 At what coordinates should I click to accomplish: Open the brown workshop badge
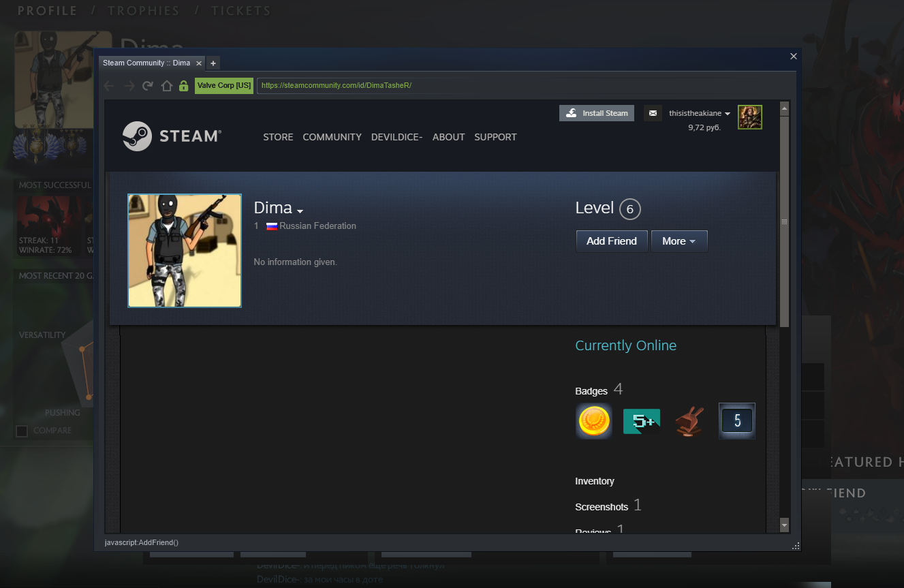[689, 421]
